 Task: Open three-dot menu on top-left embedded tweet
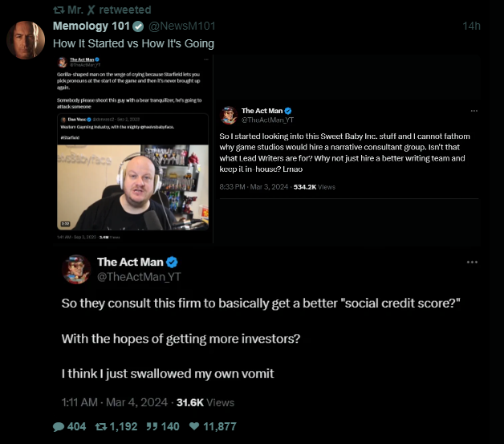[x=206, y=59]
